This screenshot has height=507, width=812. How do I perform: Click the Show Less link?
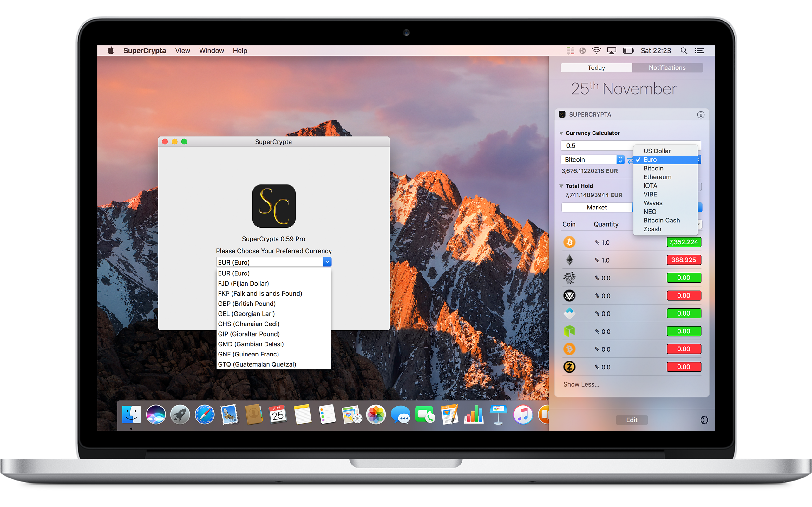tap(581, 384)
